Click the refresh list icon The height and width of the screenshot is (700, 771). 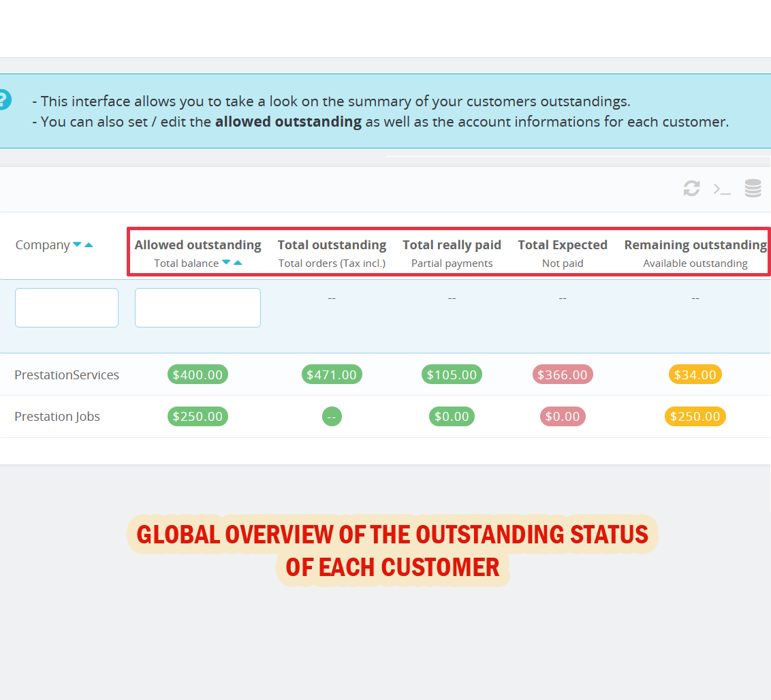pos(691,189)
